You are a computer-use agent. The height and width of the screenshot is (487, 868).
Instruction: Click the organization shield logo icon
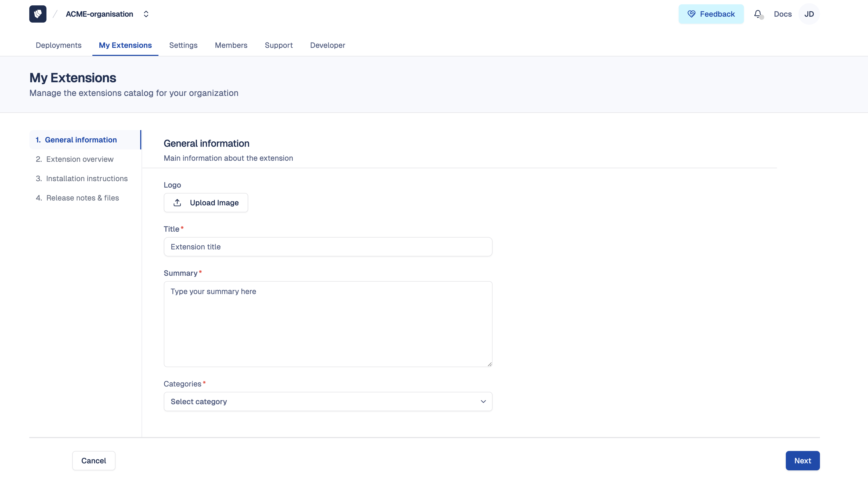pyautogui.click(x=37, y=14)
